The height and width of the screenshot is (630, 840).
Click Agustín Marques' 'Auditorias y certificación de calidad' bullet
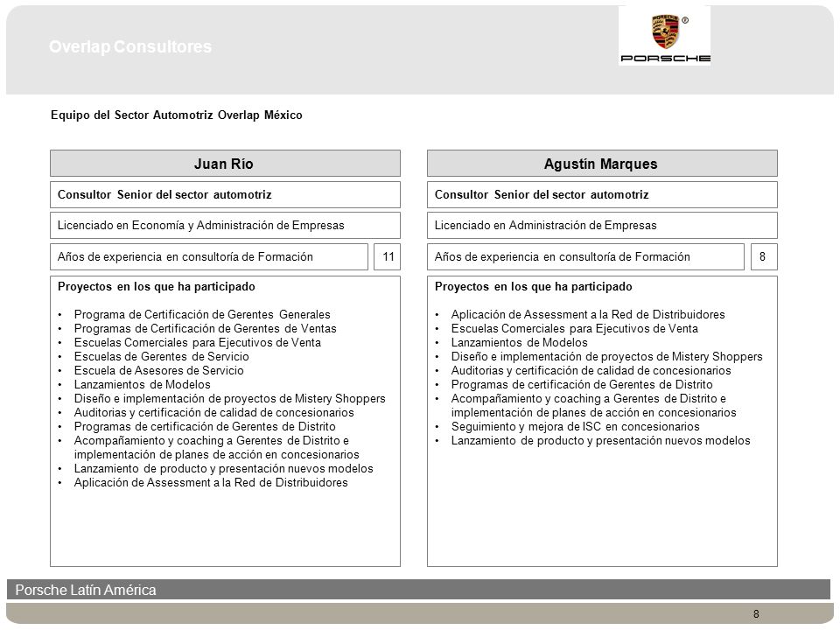pyautogui.click(x=591, y=370)
